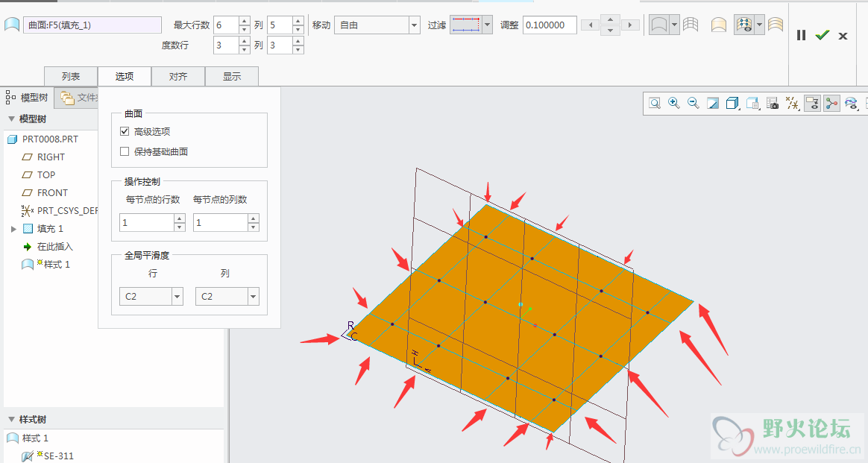The width and height of the screenshot is (868, 463).
Task: Increase 每节点的行数 with up arrow
Action: 180,218
